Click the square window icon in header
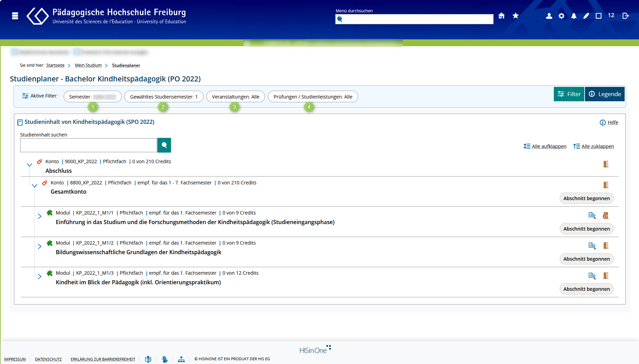Viewport: 639px width, 364px height. 598,16
